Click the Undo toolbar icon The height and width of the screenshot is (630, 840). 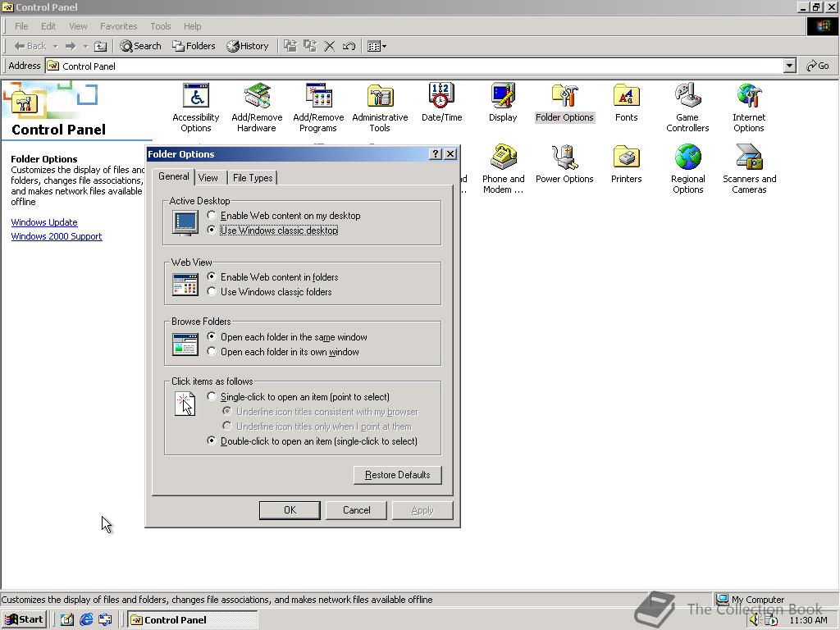point(349,46)
